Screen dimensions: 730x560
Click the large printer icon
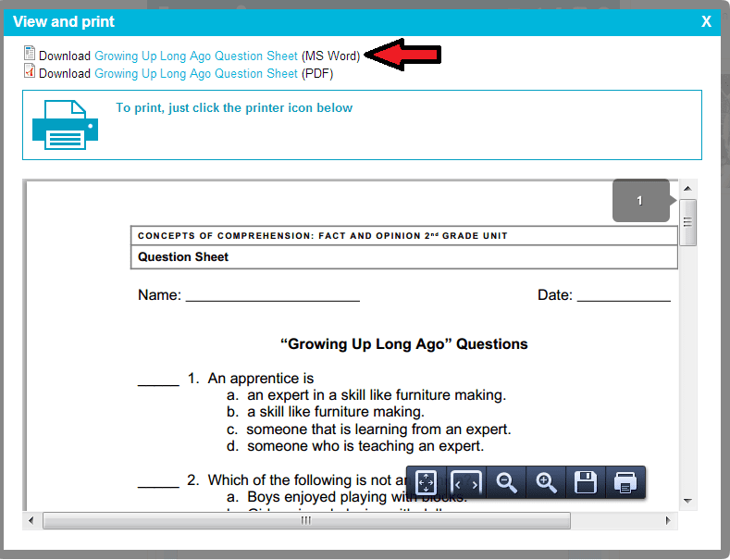(x=65, y=125)
